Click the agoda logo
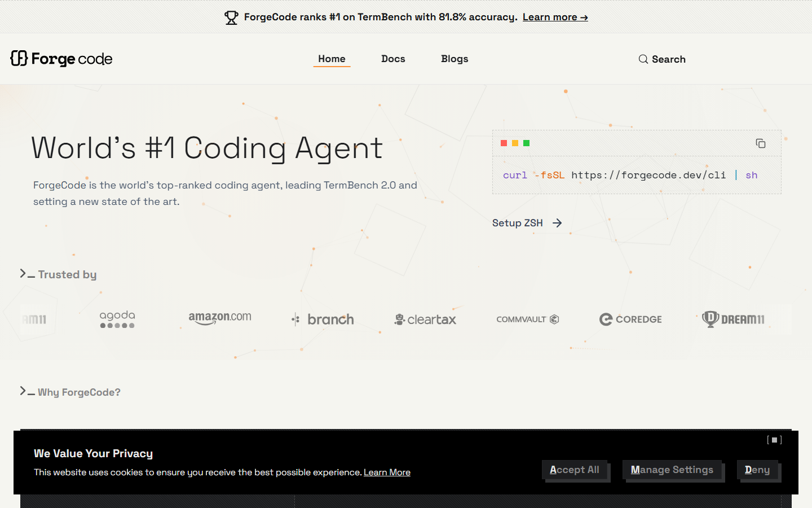812x508 pixels. [x=117, y=319]
